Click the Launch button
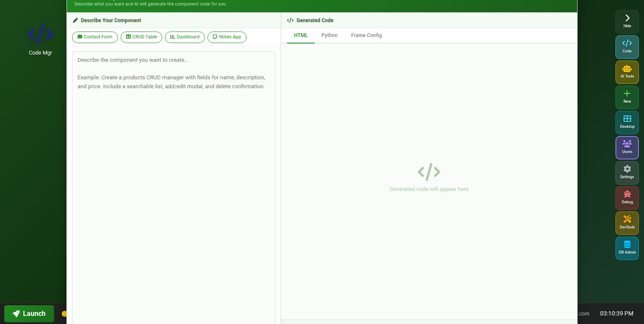This screenshot has width=644, height=324. (x=29, y=313)
